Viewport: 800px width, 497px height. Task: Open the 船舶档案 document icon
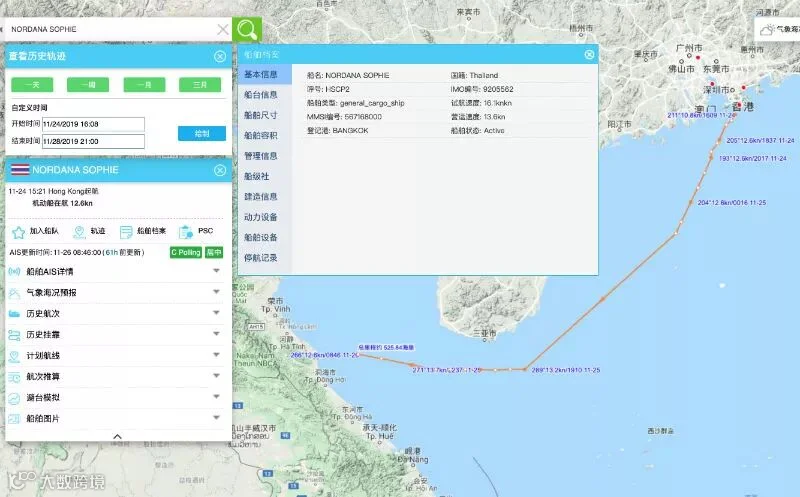[x=126, y=232]
